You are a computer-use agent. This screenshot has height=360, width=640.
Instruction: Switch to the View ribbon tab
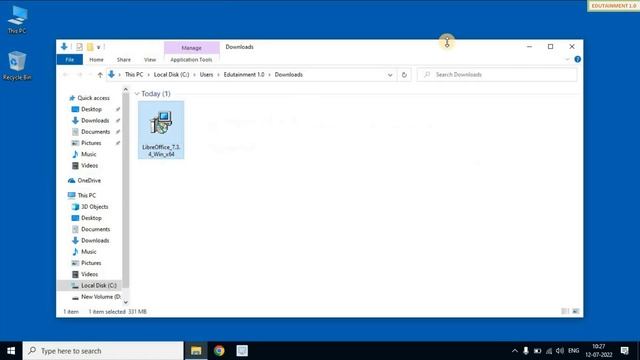(x=150, y=60)
